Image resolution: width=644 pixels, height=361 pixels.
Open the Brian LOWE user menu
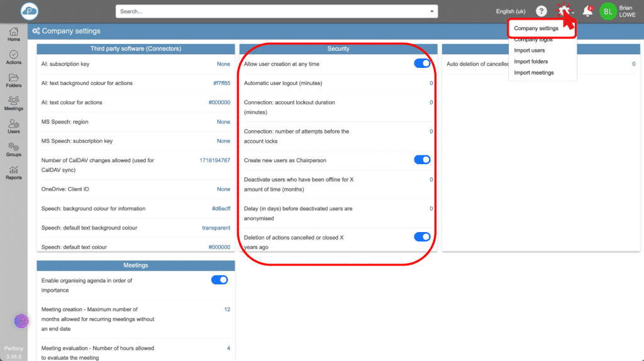tap(618, 11)
